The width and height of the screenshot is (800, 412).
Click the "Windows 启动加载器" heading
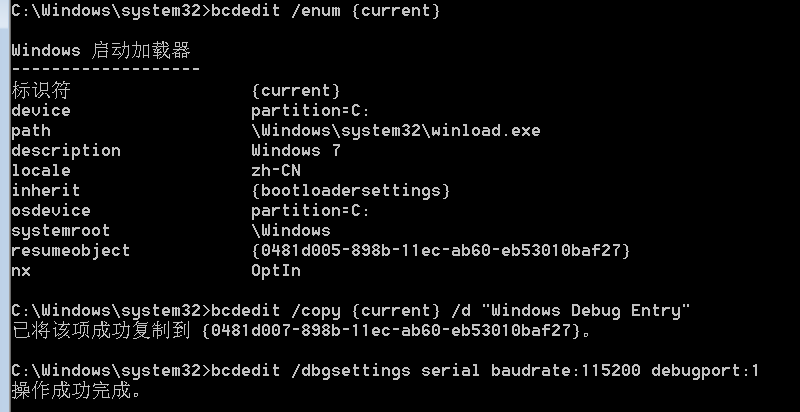pos(100,50)
